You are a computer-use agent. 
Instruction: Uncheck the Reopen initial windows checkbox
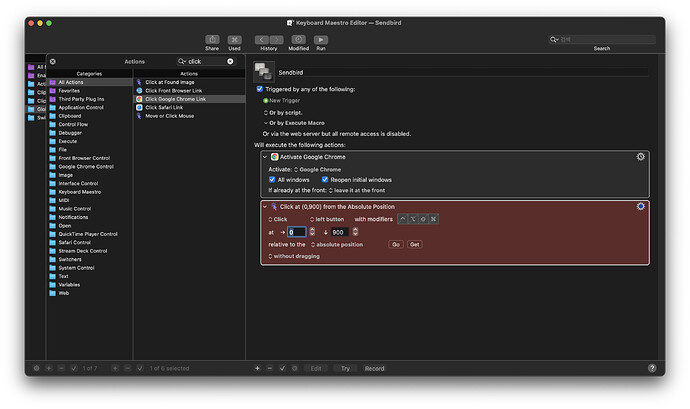point(325,180)
